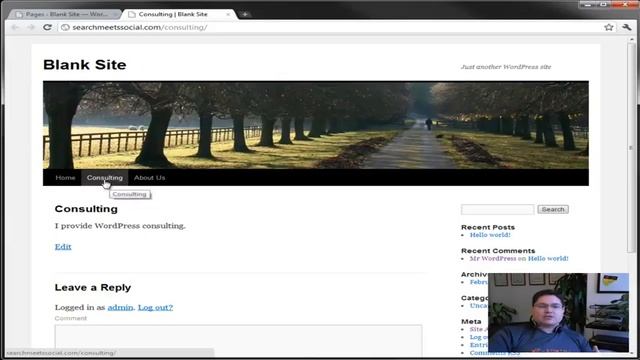This screenshot has height=360, width=640.
Task: Bookmark page with star icon
Action: point(609,27)
